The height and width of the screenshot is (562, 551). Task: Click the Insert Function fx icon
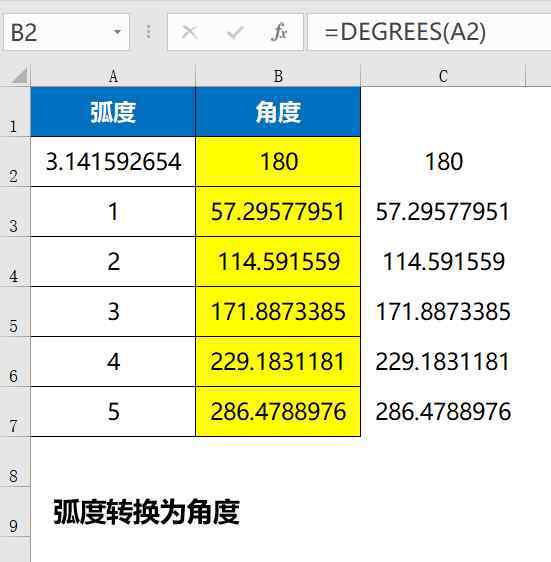click(x=279, y=32)
